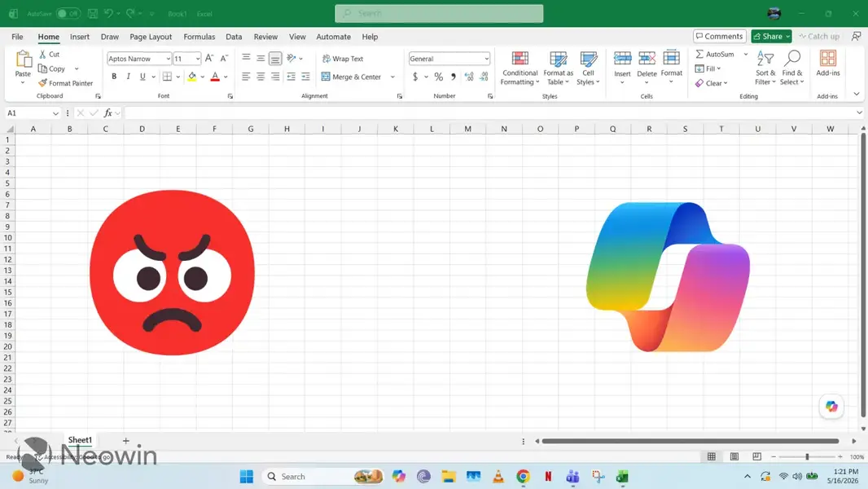Click the Copy button

click(x=52, y=68)
